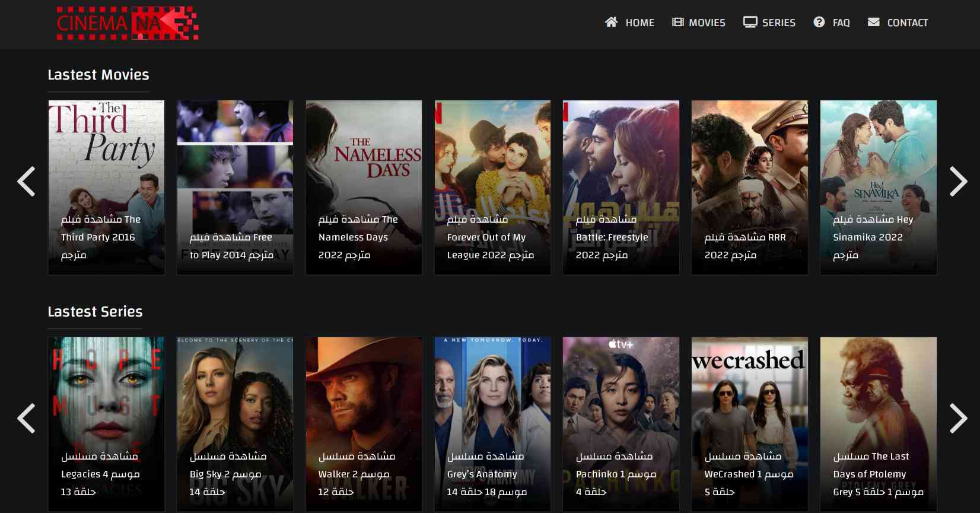
Task: Click the 'Third Party 2016' title text
Action: tap(98, 237)
